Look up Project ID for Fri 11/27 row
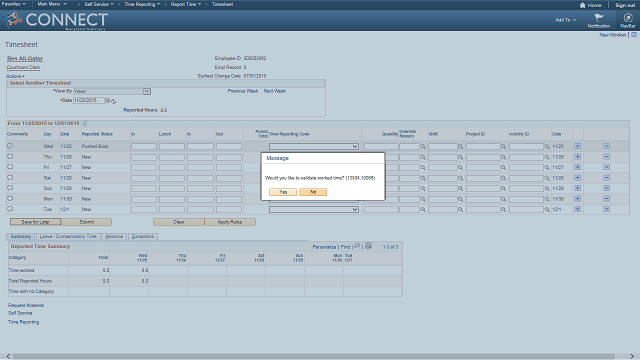 [503, 168]
